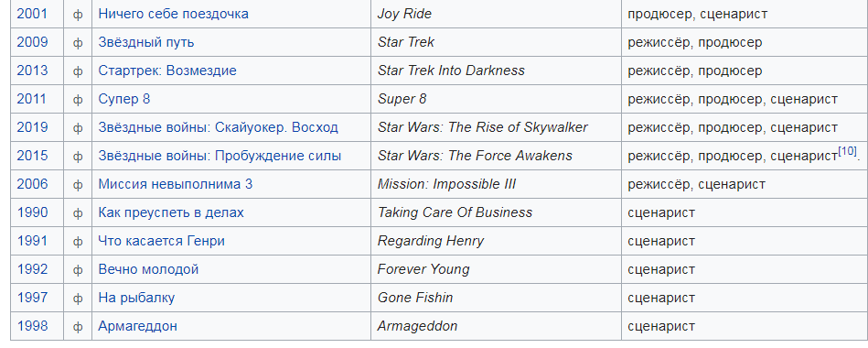868x348 pixels.
Task: Click the year 2006 link
Action: (x=33, y=184)
